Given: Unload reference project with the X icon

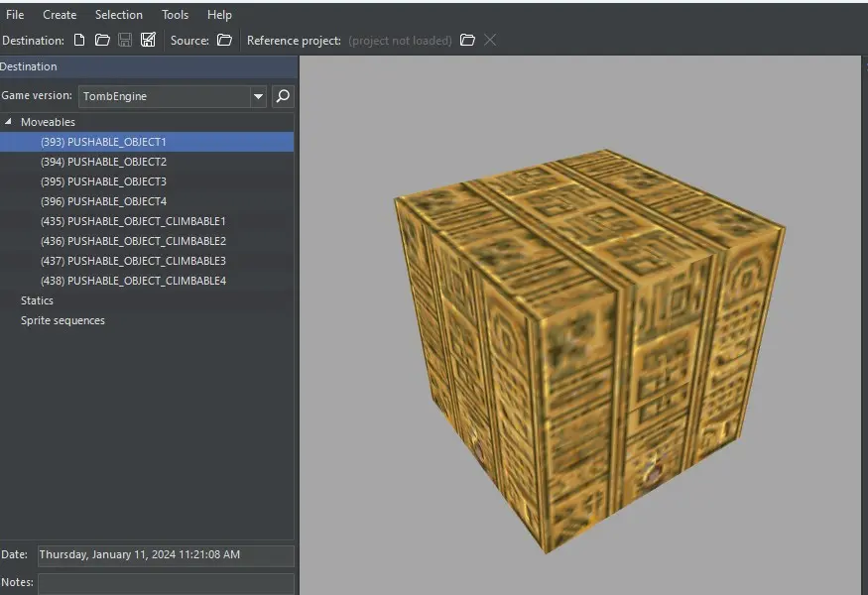Looking at the screenshot, I should tap(490, 41).
